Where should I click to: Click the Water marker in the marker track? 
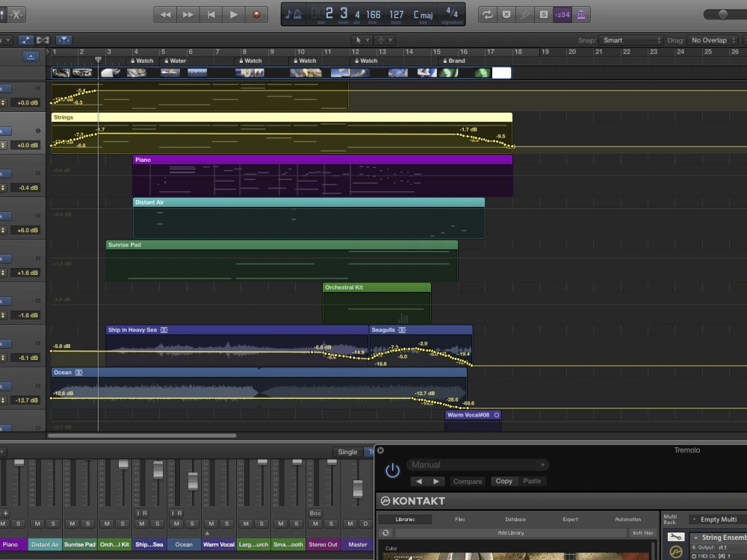point(175,60)
